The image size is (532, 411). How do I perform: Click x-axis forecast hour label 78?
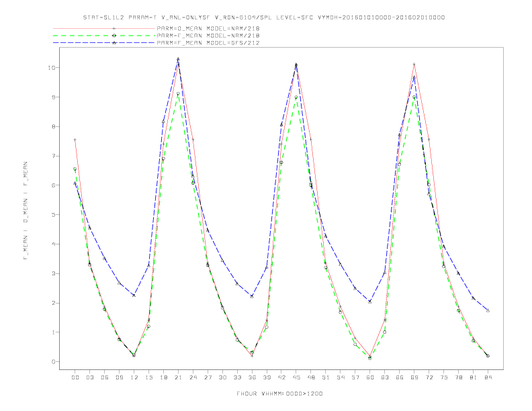point(458,377)
